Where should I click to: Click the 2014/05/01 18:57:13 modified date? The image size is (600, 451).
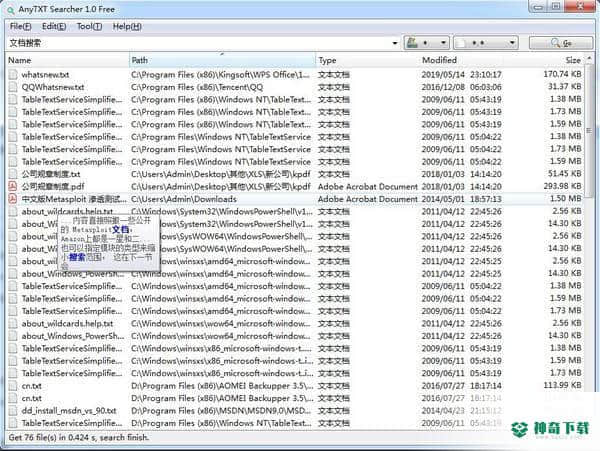pos(461,199)
